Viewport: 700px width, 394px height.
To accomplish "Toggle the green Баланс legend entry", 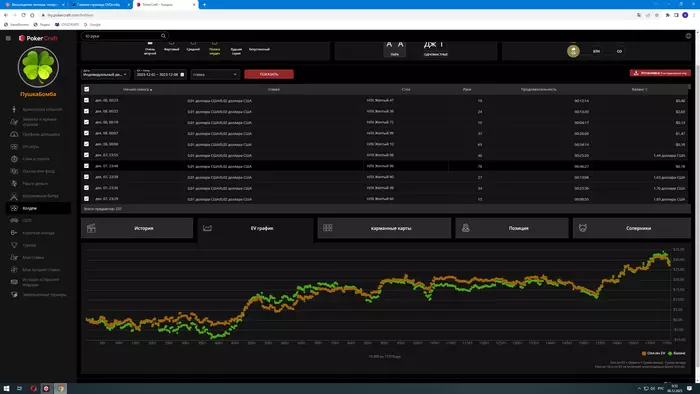I will [676, 353].
